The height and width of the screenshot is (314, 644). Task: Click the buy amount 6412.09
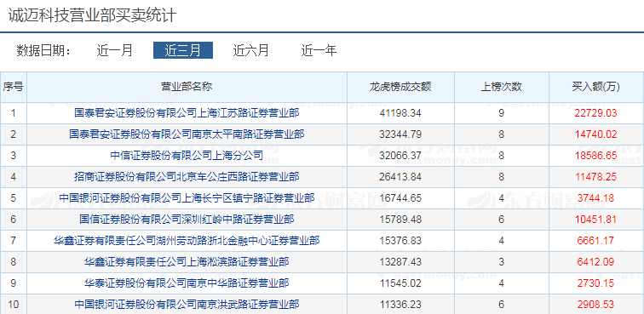point(596,262)
